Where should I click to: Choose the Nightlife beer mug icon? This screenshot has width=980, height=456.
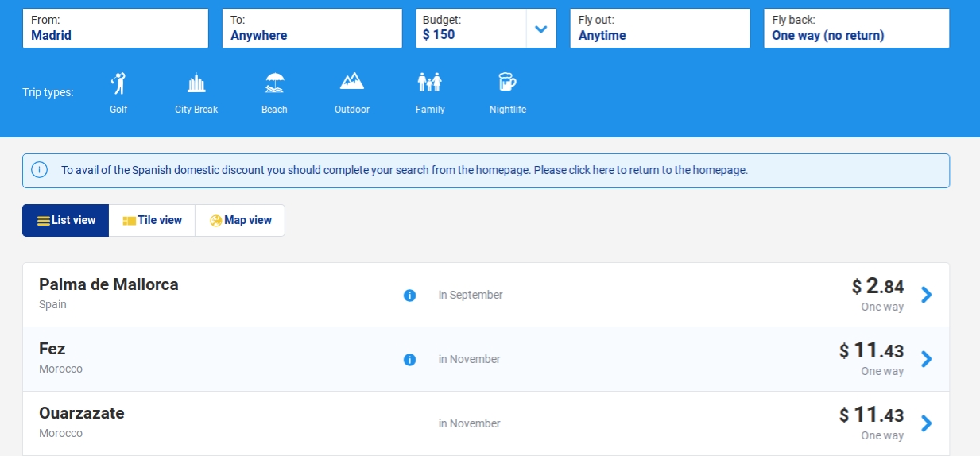point(507,83)
